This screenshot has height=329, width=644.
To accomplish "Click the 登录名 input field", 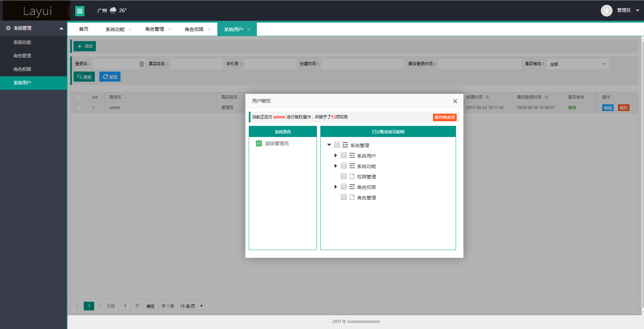I will click(119, 64).
